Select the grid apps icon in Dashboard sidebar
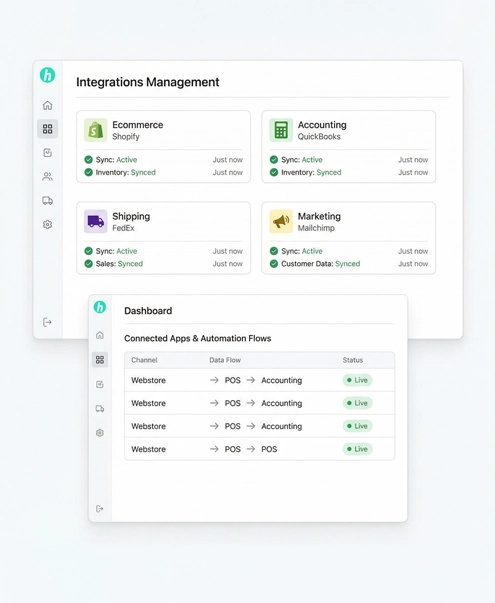Screen dimensions: 495x603 100,360
